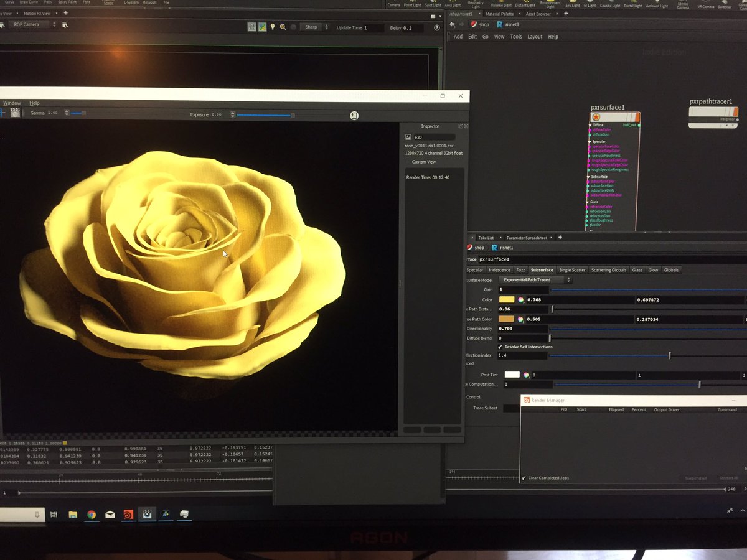Click the Gamma value stepper arrows
Viewport: 747px width, 560px height.
click(66, 113)
